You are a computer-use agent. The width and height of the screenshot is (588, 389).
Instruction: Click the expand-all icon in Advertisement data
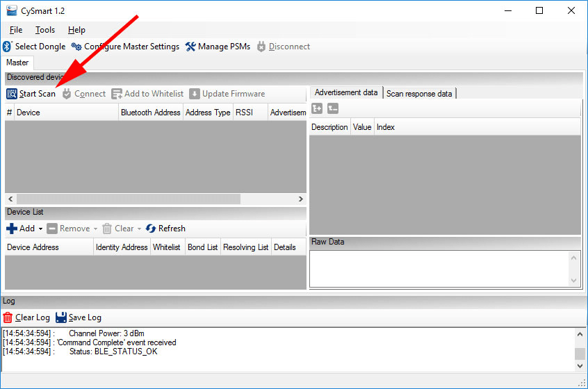(x=317, y=108)
